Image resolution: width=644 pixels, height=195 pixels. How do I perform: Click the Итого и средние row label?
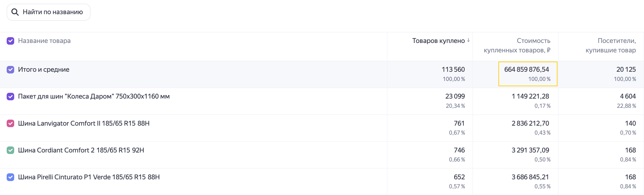[44, 69]
